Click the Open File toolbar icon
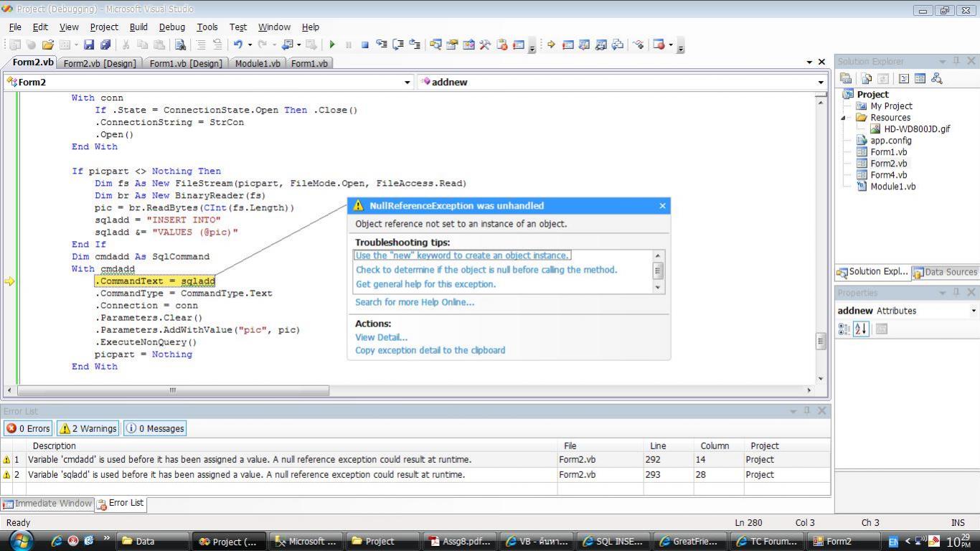Viewport: 980px width, 551px height. click(x=47, y=44)
